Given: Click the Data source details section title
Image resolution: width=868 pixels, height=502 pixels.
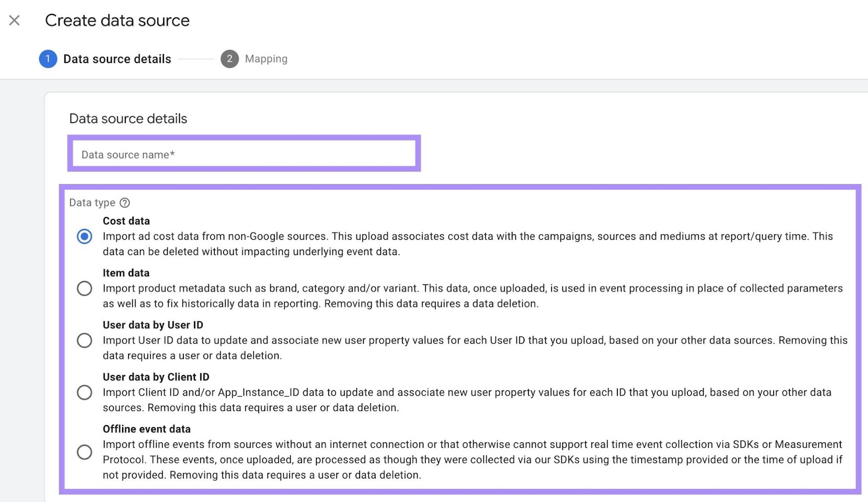Looking at the screenshot, I should [128, 118].
